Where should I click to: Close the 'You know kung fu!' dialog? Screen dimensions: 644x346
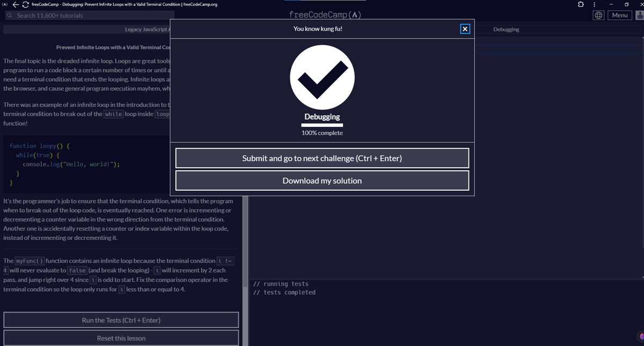pyautogui.click(x=465, y=29)
